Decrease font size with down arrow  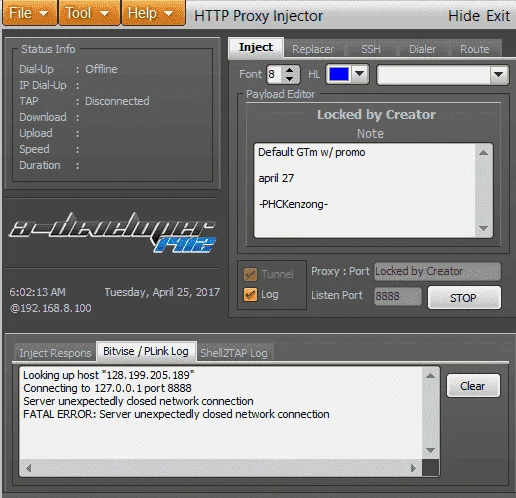tap(289, 79)
